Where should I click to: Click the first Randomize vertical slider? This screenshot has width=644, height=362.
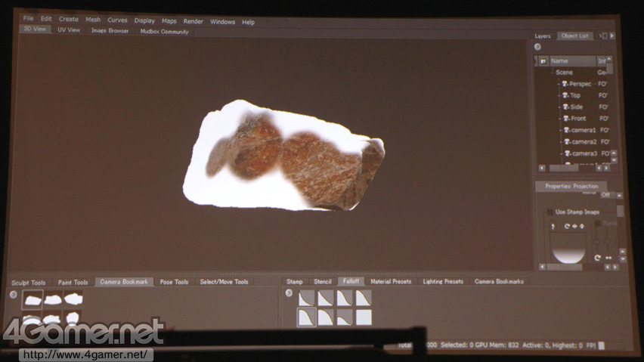[x=597, y=240]
